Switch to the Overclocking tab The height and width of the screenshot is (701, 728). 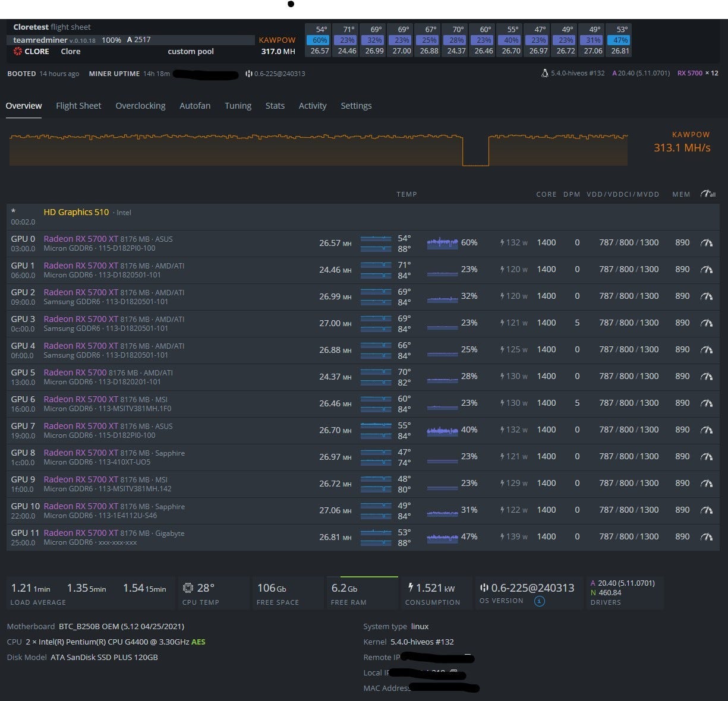tap(140, 105)
